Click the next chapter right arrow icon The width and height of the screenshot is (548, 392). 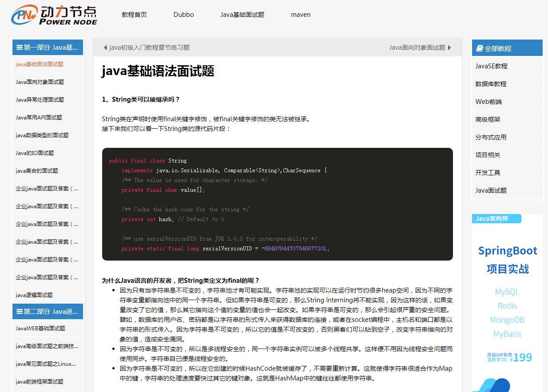tap(449, 48)
